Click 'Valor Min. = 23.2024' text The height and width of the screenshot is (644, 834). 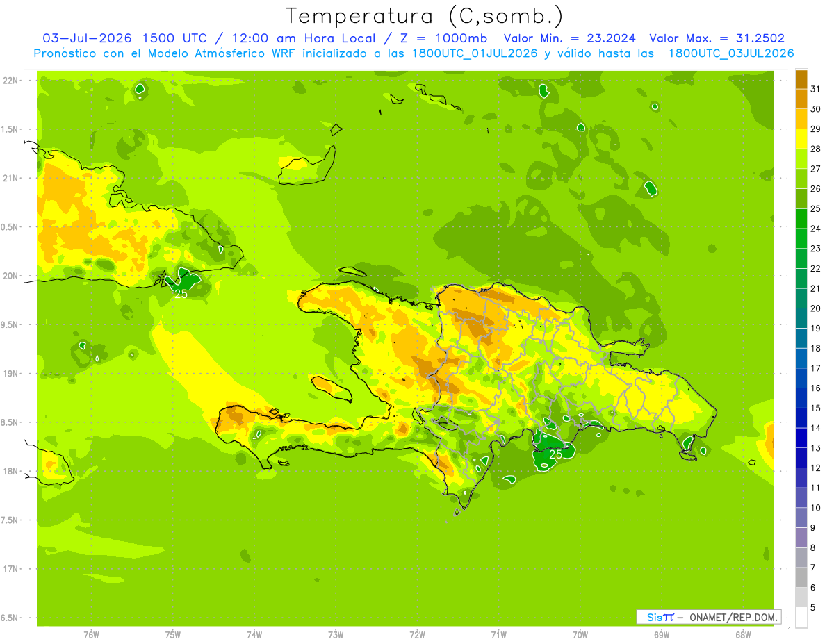[570, 38]
